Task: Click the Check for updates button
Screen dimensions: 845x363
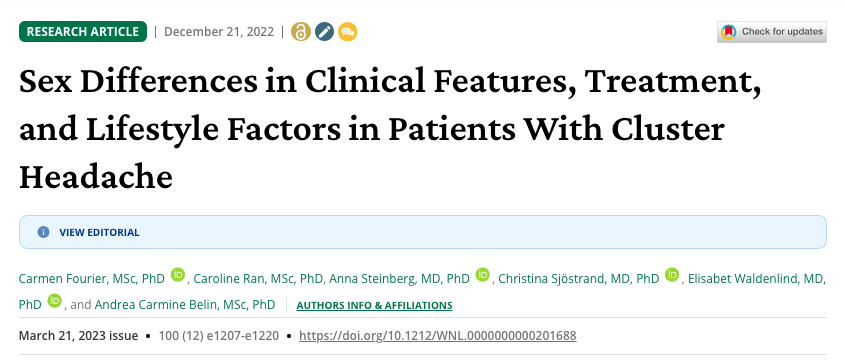Action: click(x=771, y=32)
